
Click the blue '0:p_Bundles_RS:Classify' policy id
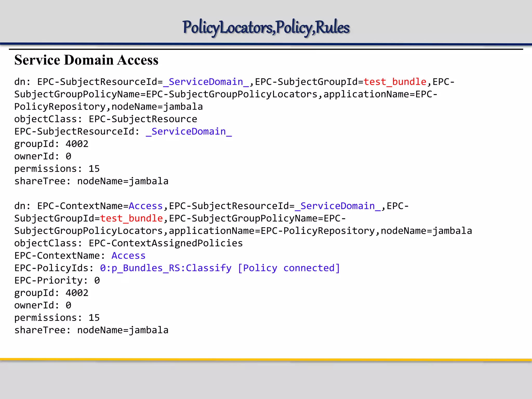click(166, 268)
